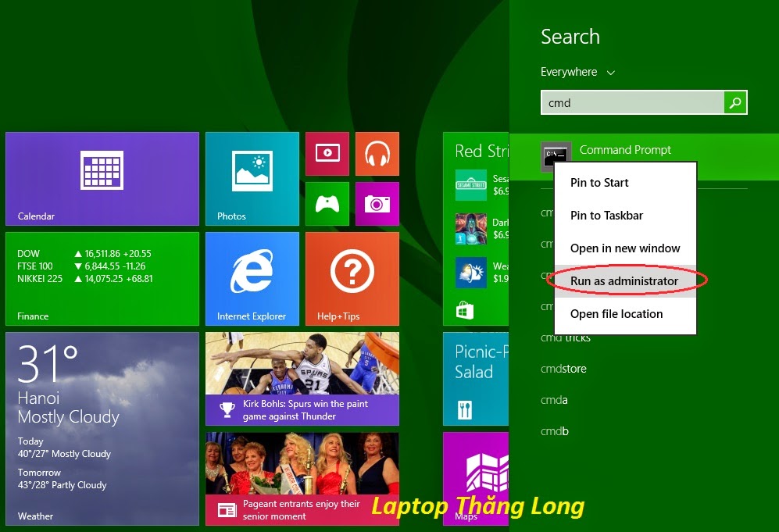Click the cmd tricks suggestion
The width and height of the screenshot is (779, 532).
point(566,338)
